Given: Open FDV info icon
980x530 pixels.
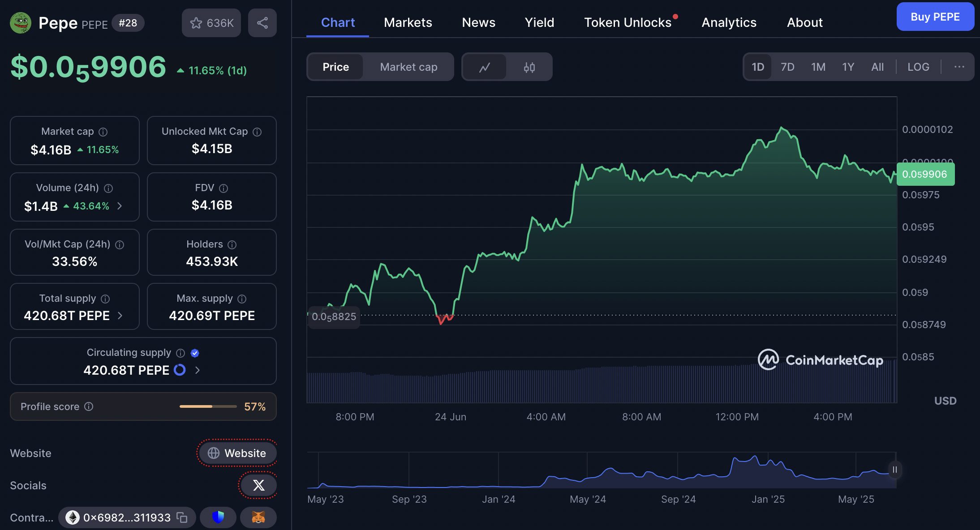Looking at the screenshot, I should coord(224,188).
